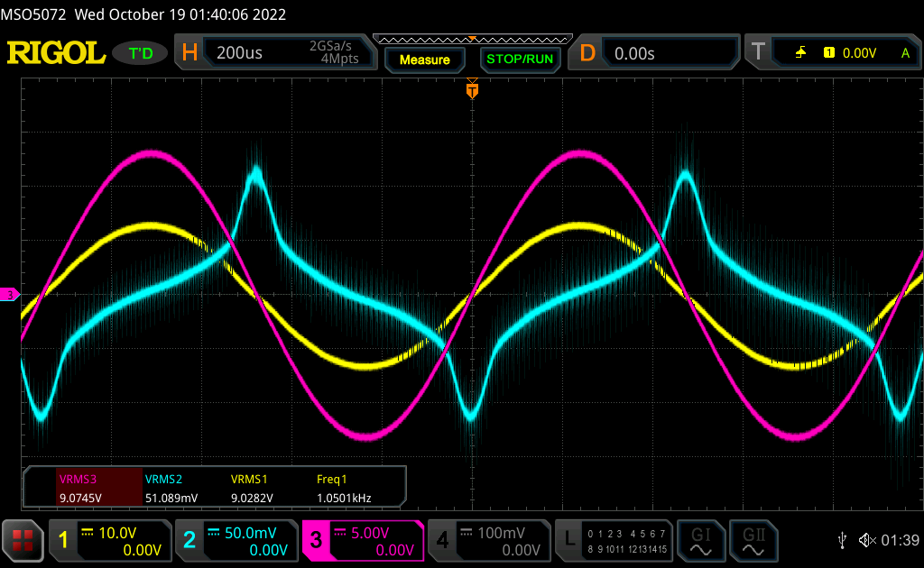This screenshot has height=568, width=924.
Task: Click the orange trigger position marker
Action: 471,90
